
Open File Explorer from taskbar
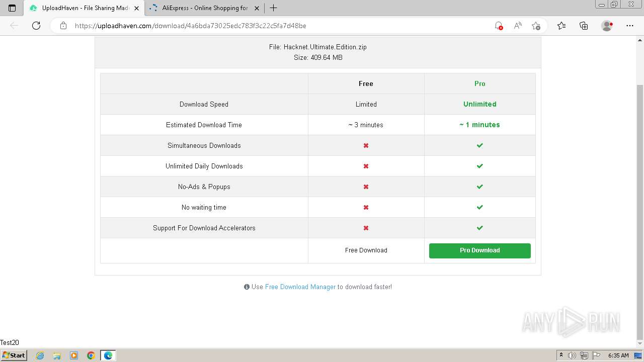tap(57, 355)
